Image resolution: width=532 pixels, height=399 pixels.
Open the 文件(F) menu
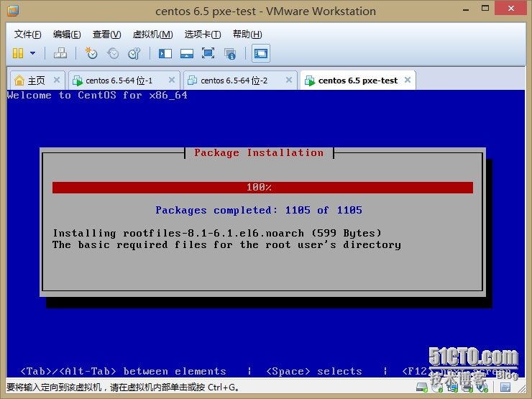[x=27, y=35]
